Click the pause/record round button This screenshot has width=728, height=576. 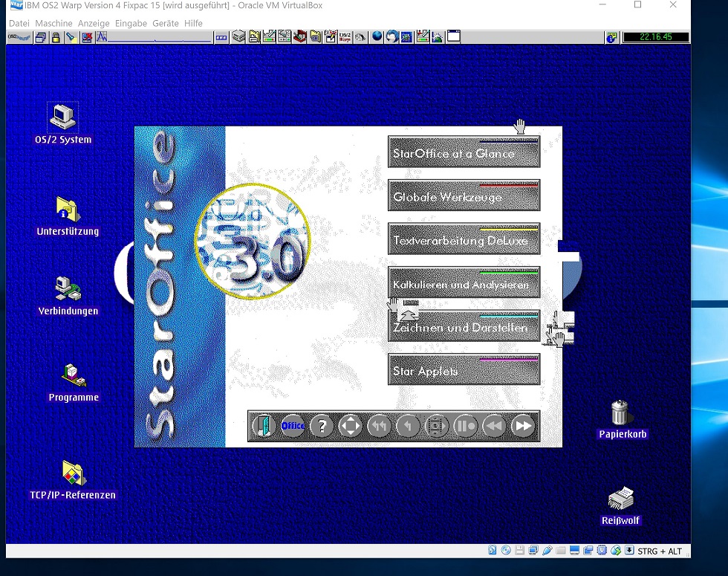(465, 425)
